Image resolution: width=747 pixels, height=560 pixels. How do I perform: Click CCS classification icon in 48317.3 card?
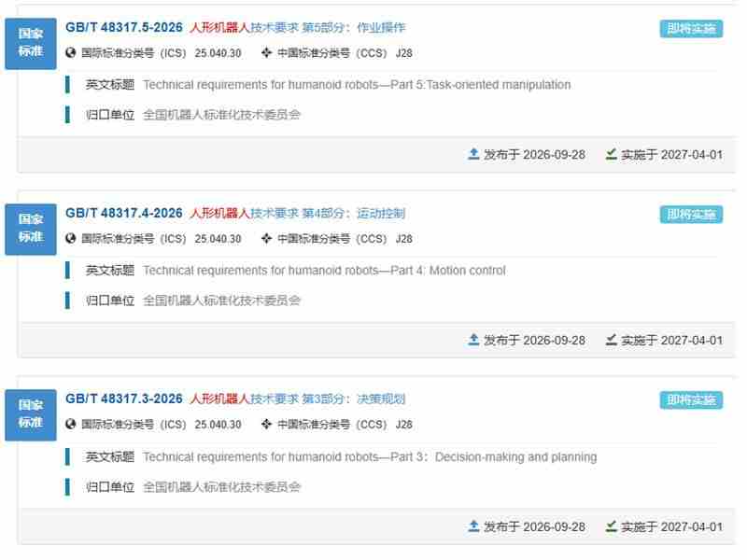click(266, 424)
